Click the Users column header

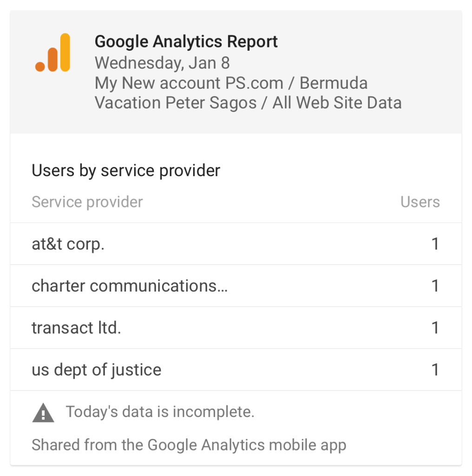pyautogui.click(x=420, y=202)
